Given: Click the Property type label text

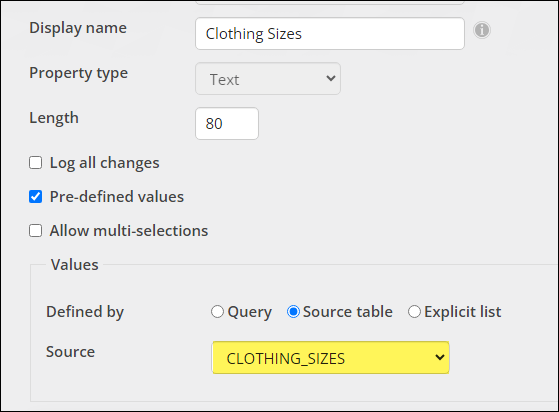Looking at the screenshot, I should pyautogui.click(x=78, y=73).
